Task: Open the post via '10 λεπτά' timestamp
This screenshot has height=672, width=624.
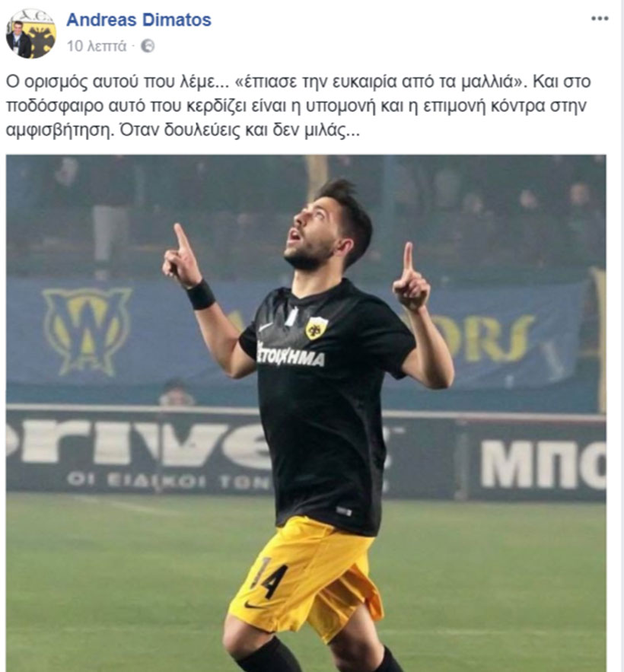Action: click(x=97, y=46)
